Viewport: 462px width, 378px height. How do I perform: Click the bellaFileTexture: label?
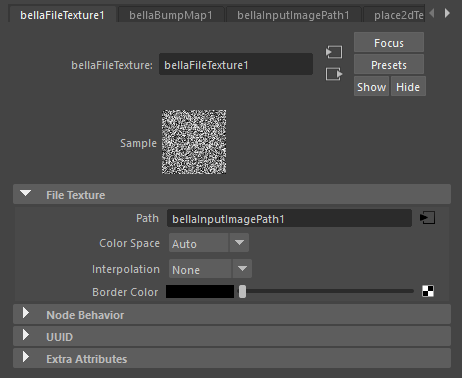pyautogui.click(x=112, y=65)
